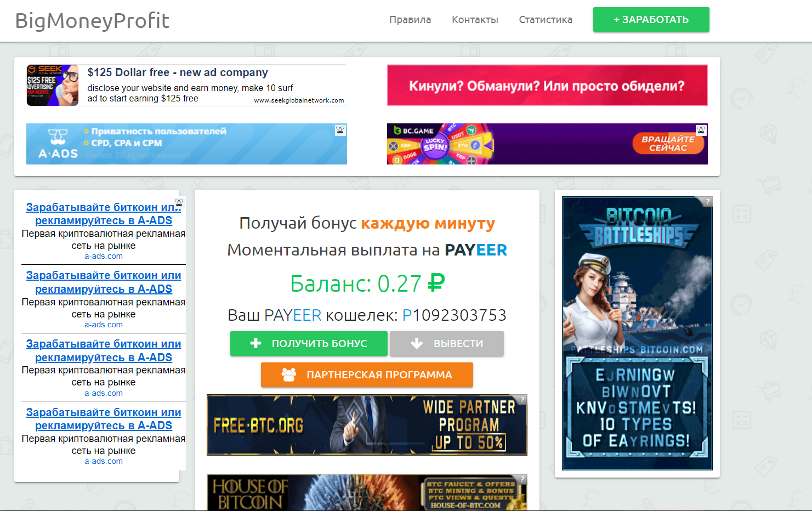
Task: Click the question mark on House of Bitcoin banner
Action: 523,479
